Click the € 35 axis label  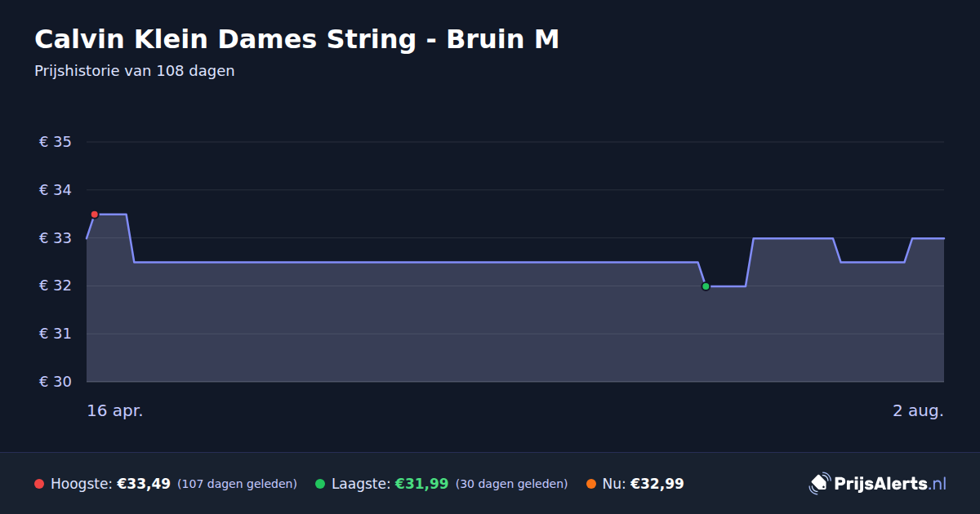[x=56, y=142]
